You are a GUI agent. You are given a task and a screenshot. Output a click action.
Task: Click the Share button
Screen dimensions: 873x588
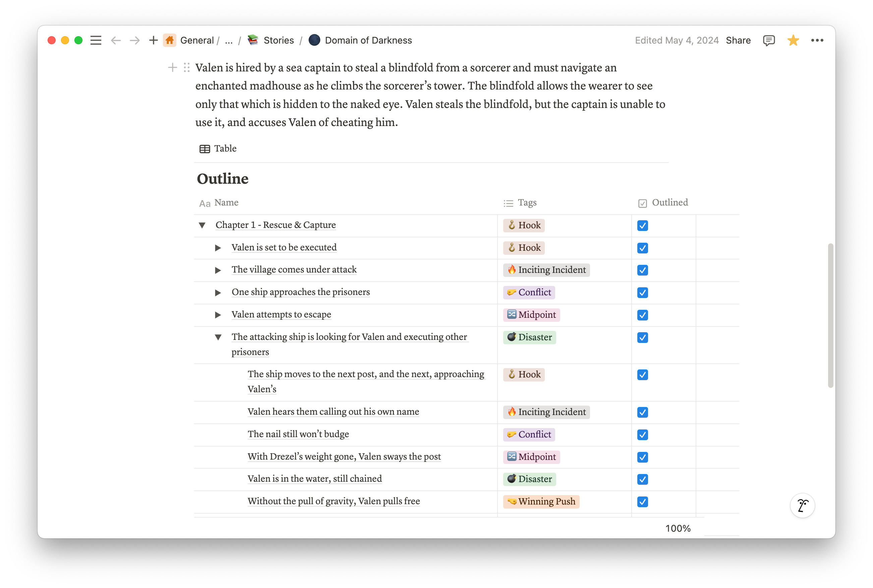[x=738, y=40]
